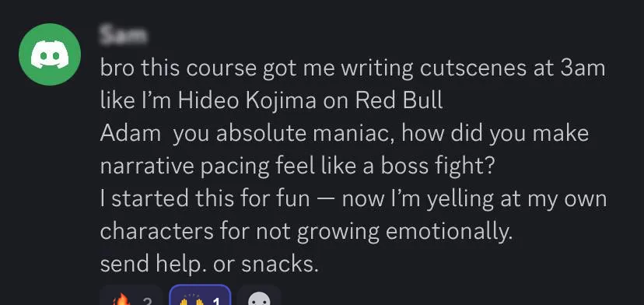644x305 pixels.
Task: Click the line mentioning writing cutscenes
Action: (353, 68)
